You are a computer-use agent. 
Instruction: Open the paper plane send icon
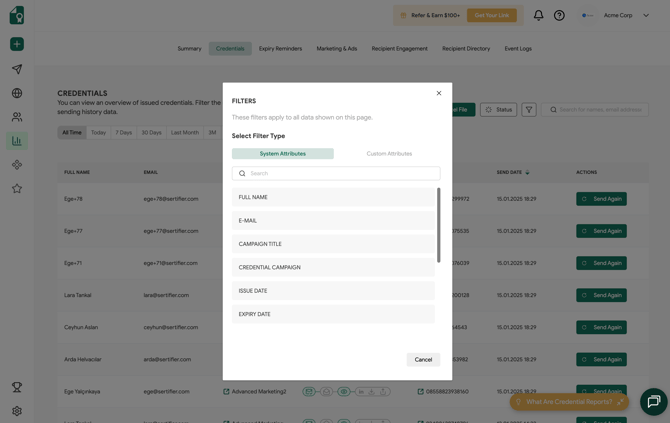click(17, 69)
